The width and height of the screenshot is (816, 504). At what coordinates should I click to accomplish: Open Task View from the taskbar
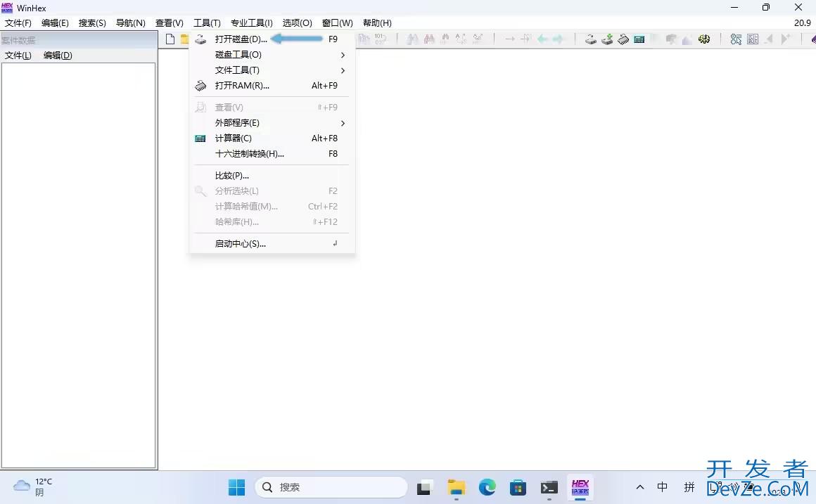pyautogui.click(x=425, y=487)
